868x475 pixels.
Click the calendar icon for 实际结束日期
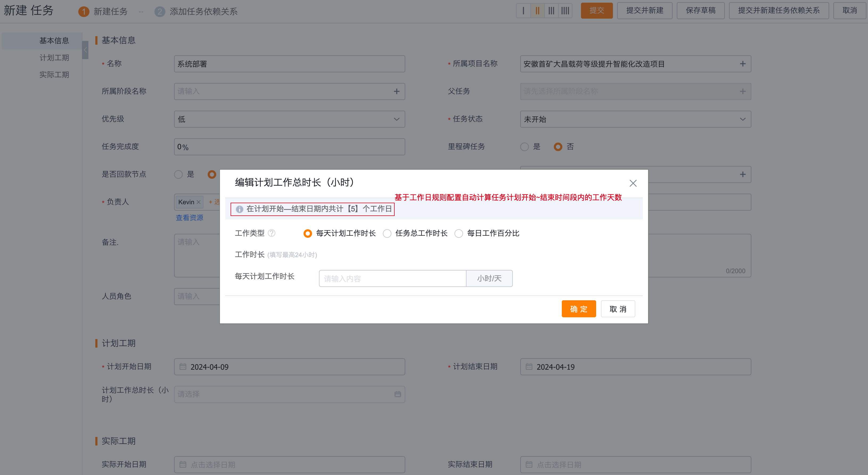pos(529,465)
